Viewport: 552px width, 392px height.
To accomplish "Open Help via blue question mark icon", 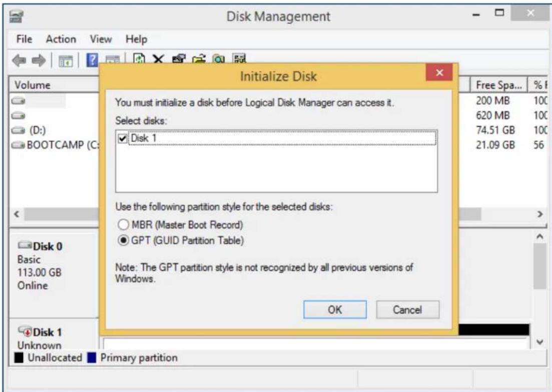I will click(x=92, y=60).
